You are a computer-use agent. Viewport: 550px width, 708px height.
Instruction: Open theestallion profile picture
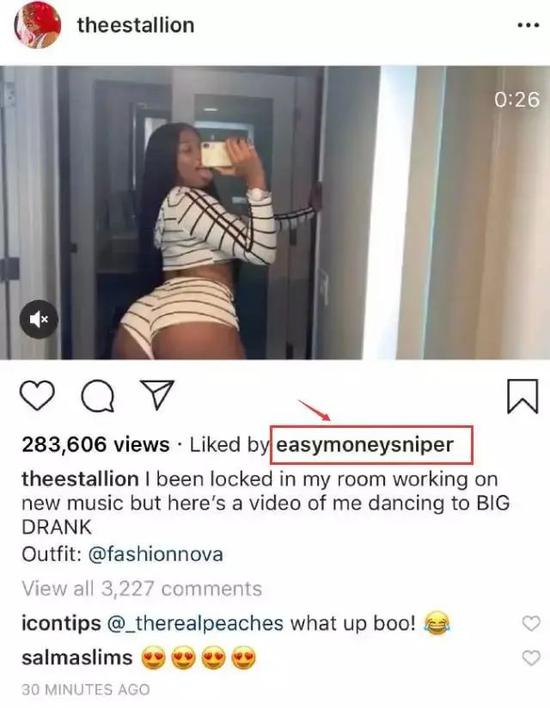pos(38,25)
